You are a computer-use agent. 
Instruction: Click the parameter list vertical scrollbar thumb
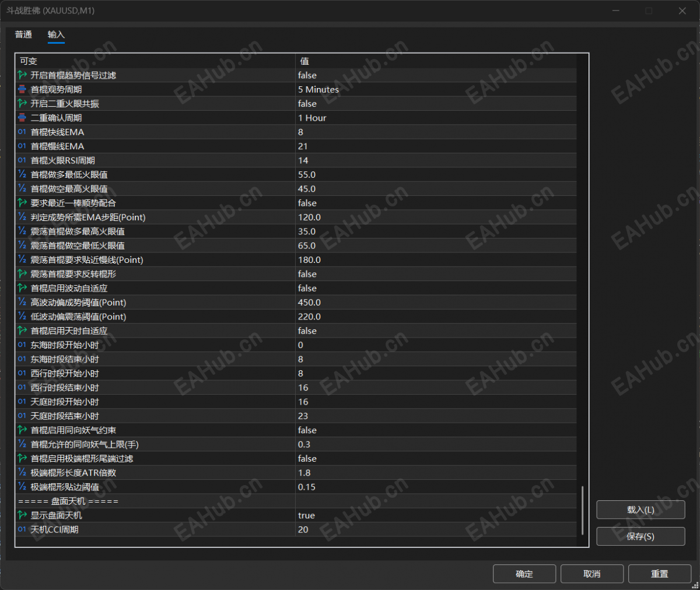click(582, 511)
